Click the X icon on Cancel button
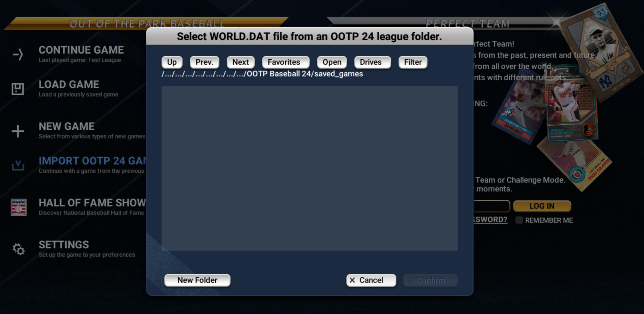This screenshot has height=314, width=644. coord(352,280)
